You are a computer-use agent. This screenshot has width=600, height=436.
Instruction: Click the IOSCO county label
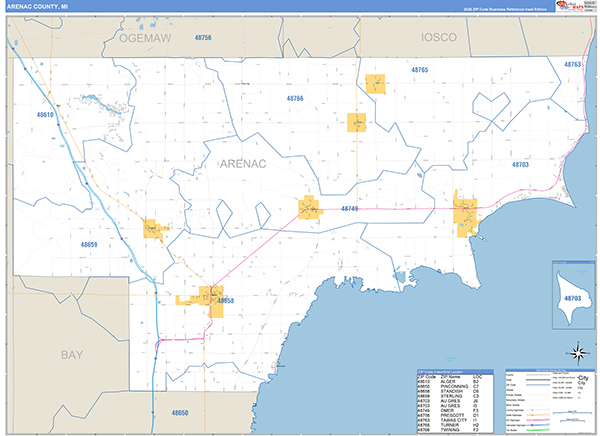(439, 36)
